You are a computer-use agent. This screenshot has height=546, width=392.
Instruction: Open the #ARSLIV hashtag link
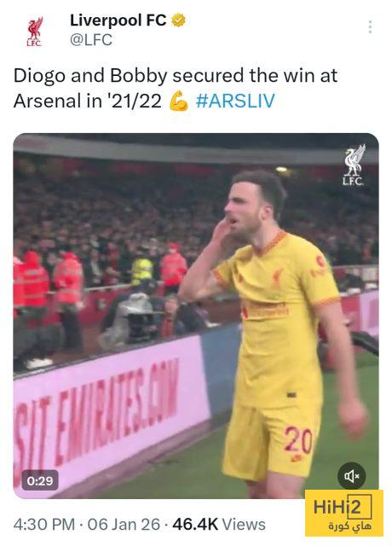(235, 101)
